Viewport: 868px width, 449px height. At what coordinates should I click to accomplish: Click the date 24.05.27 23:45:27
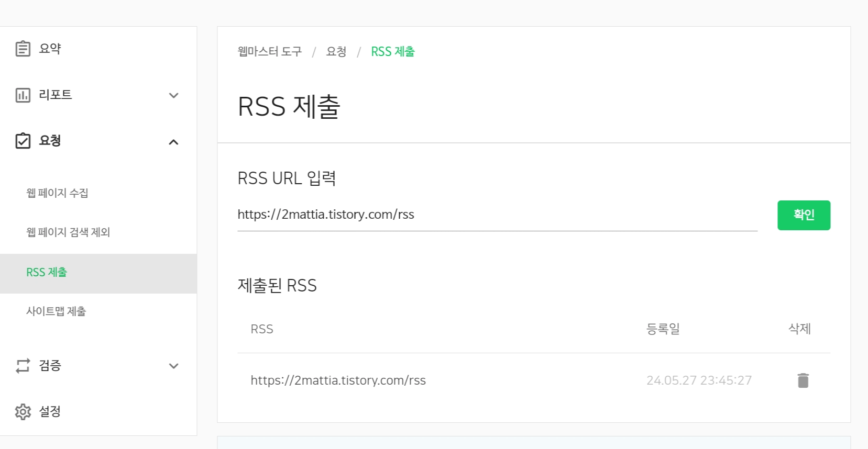699,380
